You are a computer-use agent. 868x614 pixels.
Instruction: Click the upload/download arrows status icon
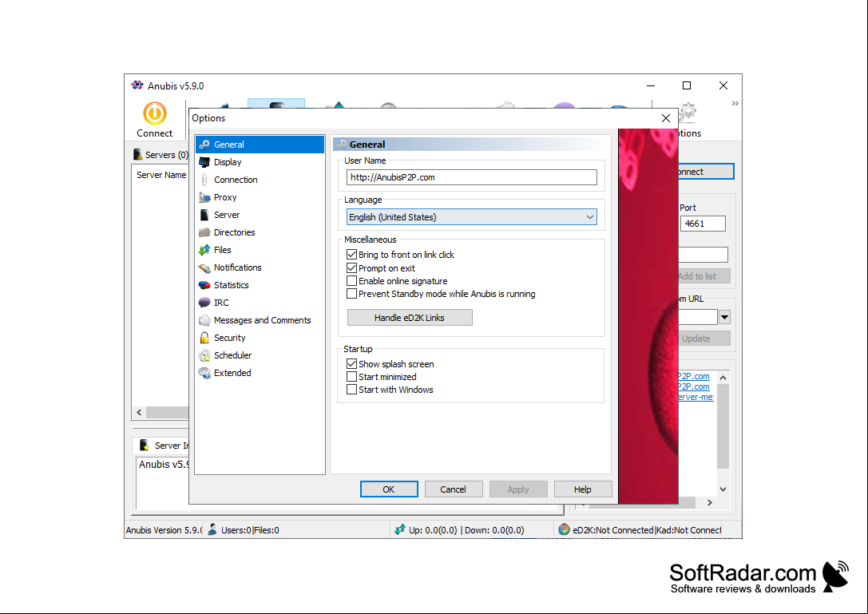(400, 530)
